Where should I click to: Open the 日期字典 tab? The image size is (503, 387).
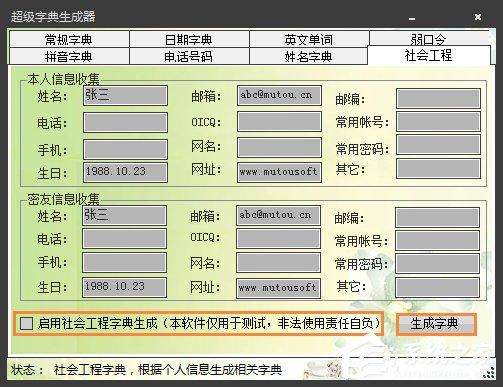pyautogui.click(x=189, y=39)
